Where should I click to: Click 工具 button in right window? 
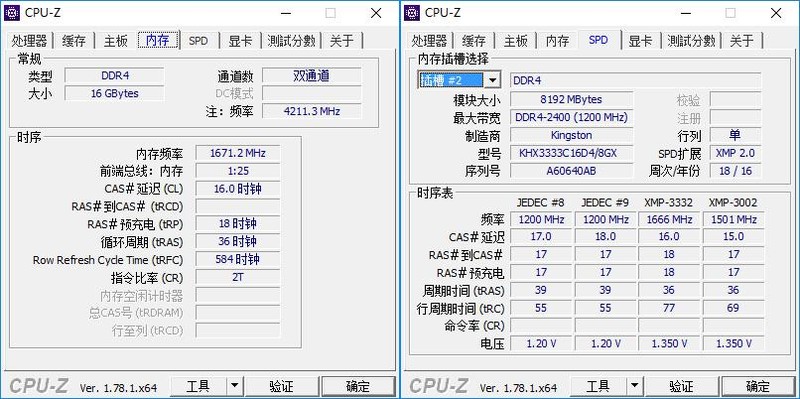[x=598, y=387]
